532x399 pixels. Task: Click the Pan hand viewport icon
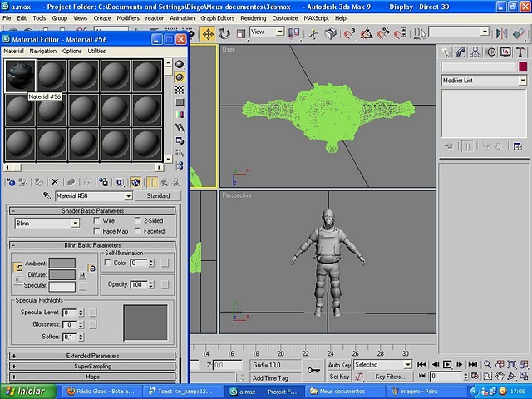(x=500, y=376)
